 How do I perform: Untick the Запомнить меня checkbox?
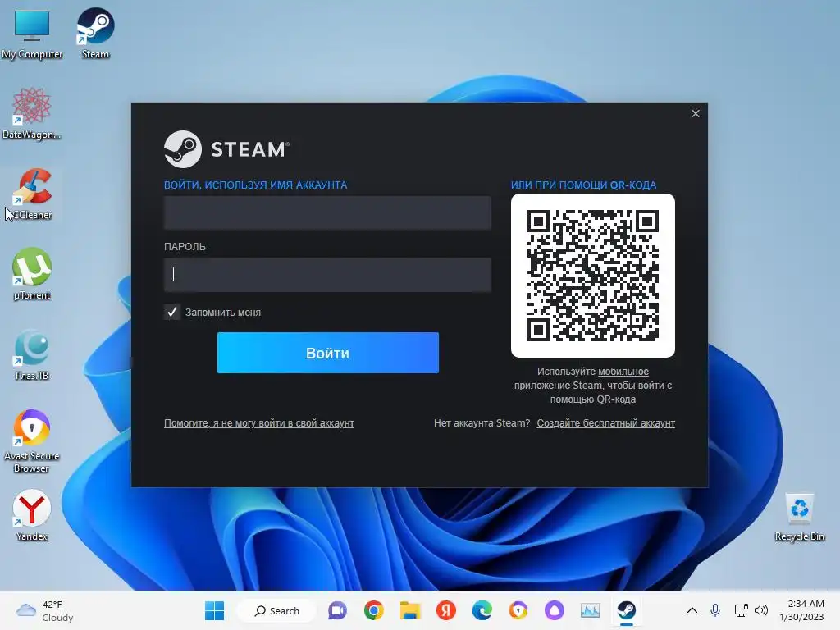172,312
